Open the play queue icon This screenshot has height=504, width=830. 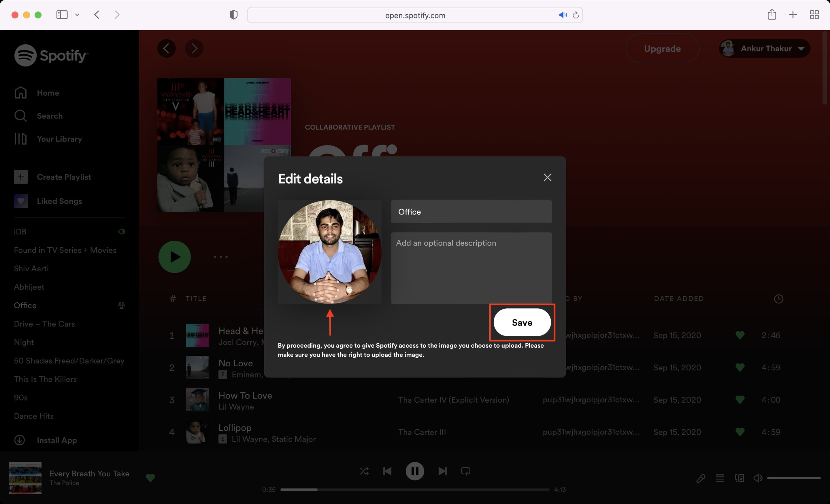(x=720, y=478)
